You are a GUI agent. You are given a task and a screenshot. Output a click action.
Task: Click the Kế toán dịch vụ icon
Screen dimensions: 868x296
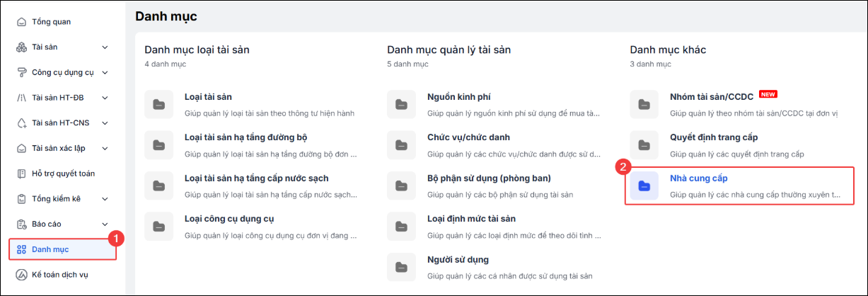[x=22, y=274]
